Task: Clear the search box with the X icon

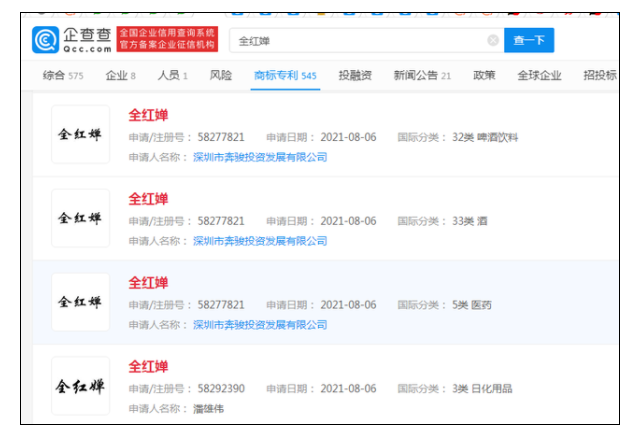Action: pos(493,40)
